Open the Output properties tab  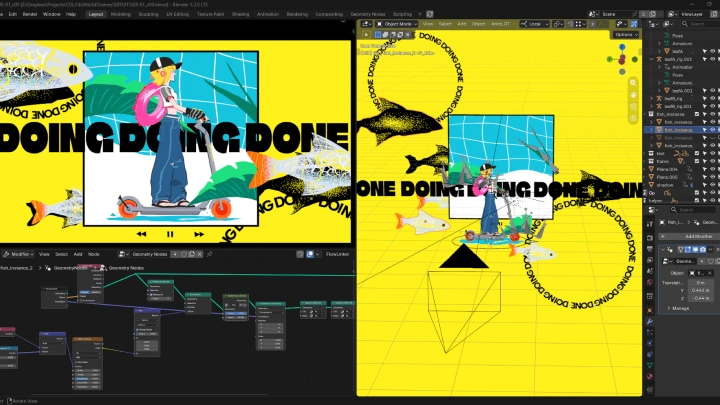650,249
